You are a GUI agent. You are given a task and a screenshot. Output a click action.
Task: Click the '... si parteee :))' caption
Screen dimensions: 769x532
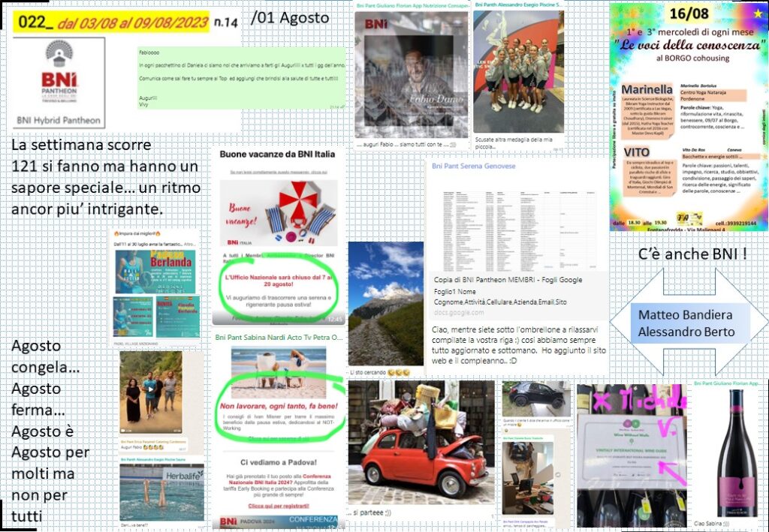(368, 513)
